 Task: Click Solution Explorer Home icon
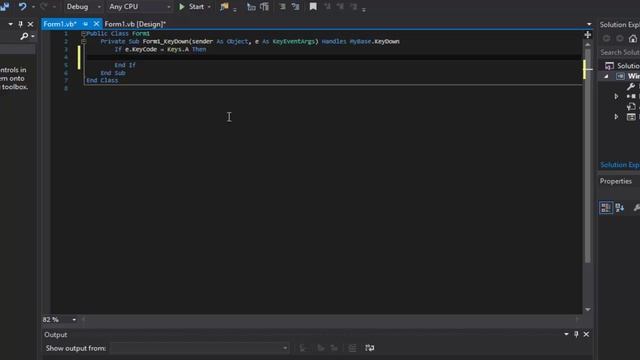click(633, 39)
